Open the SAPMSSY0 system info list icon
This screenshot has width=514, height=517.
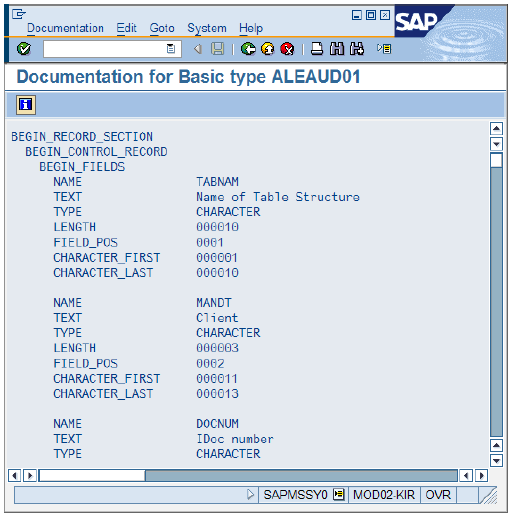(x=339, y=495)
